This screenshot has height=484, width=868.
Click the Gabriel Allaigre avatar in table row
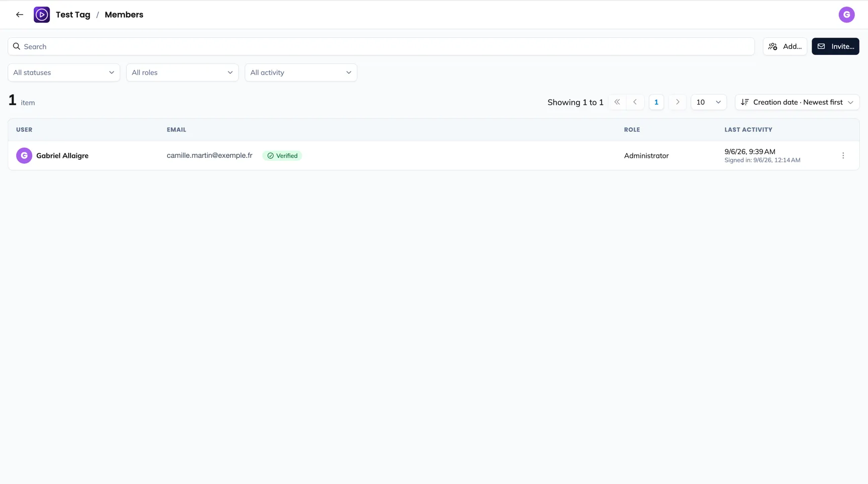point(24,156)
